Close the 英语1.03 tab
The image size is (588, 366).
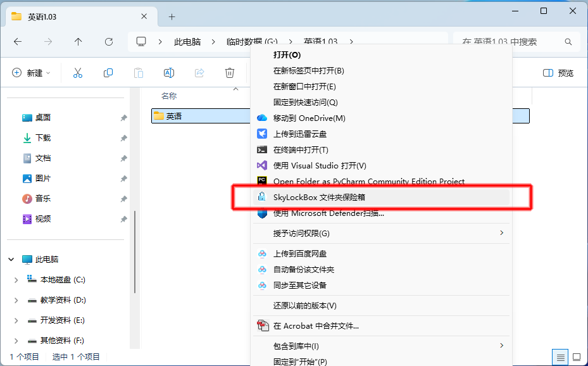pyautogui.click(x=144, y=16)
